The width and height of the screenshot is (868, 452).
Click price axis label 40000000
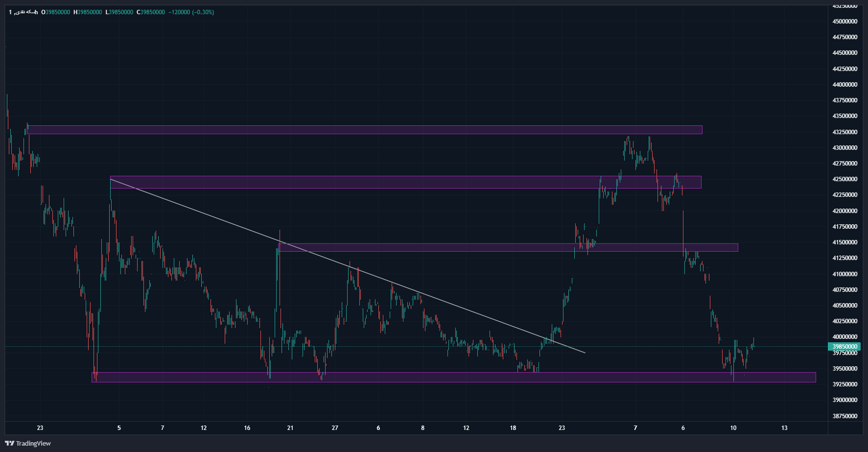(845, 337)
